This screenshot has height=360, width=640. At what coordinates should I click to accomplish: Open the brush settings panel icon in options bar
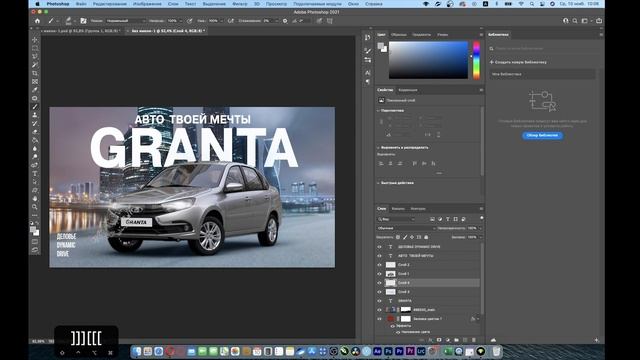(83, 21)
